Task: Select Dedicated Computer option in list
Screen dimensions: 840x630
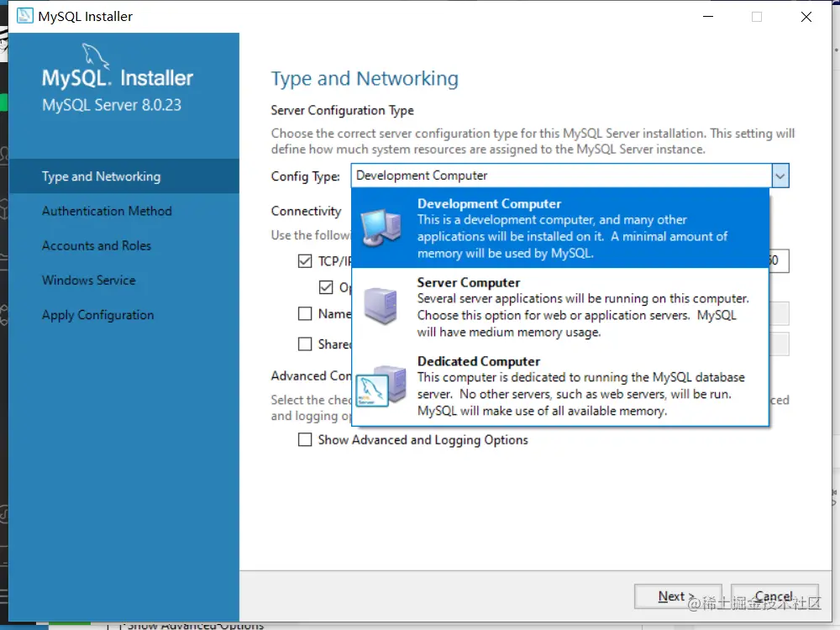Action: tap(560, 386)
